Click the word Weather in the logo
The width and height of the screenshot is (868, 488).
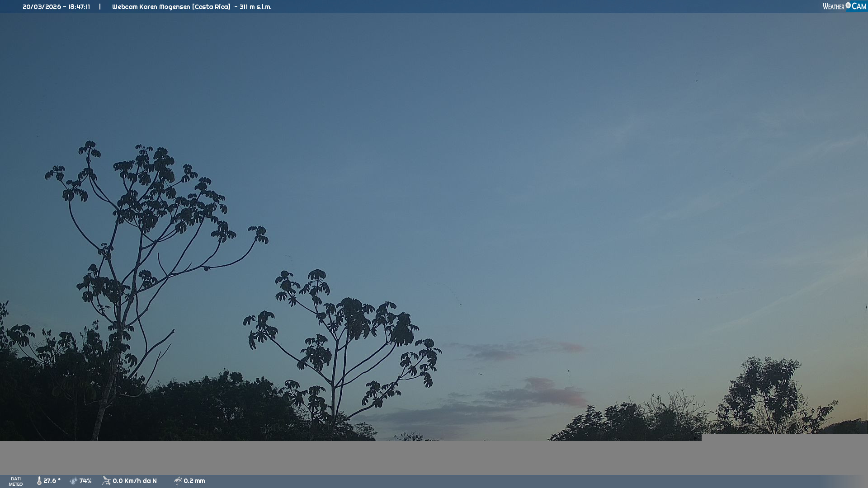tap(833, 6)
